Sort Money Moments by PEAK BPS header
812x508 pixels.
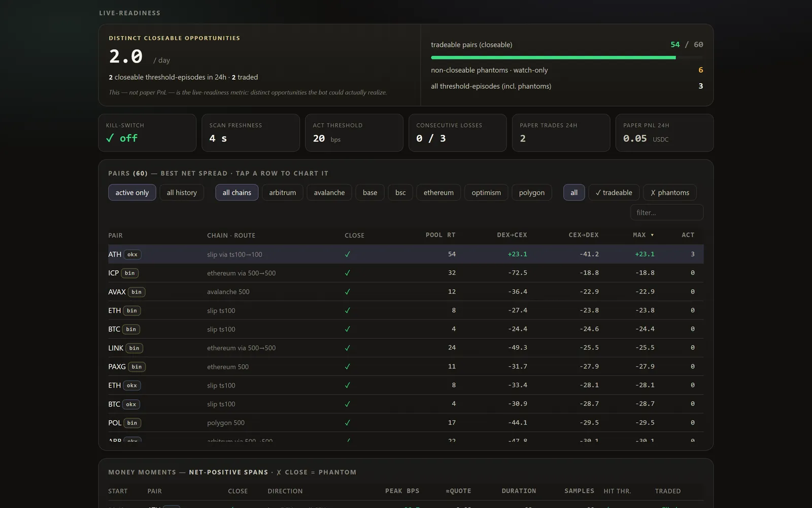[x=402, y=491]
